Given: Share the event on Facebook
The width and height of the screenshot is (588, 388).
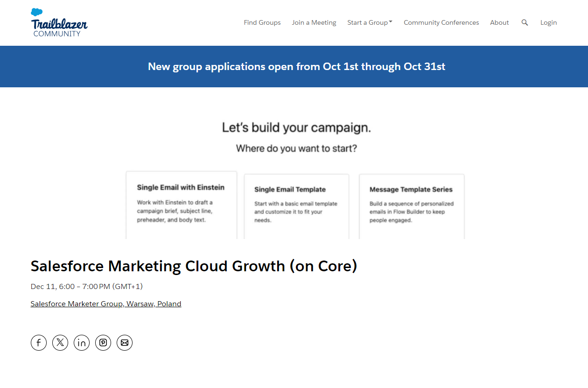Looking at the screenshot, I should click(39, 343).
